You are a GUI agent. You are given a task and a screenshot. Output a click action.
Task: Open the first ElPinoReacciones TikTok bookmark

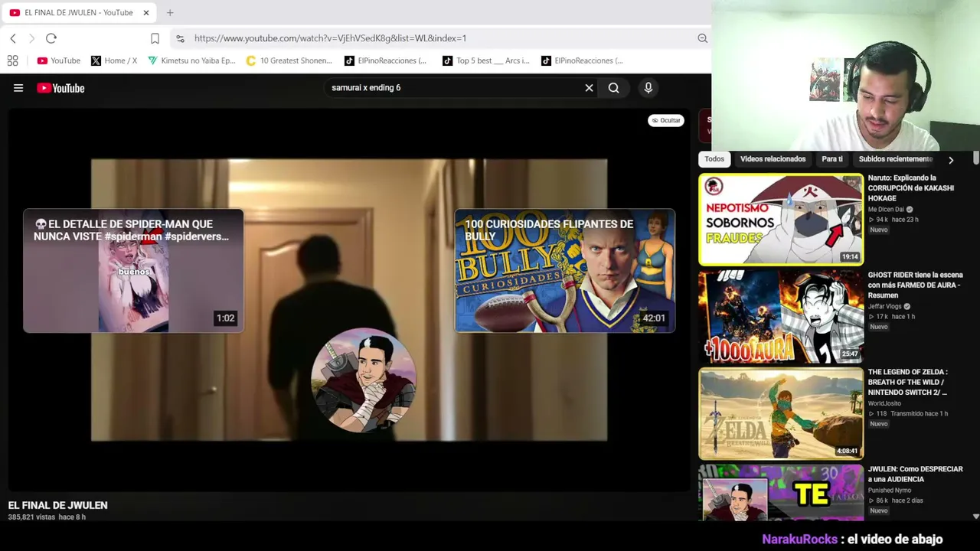point(385,60)
